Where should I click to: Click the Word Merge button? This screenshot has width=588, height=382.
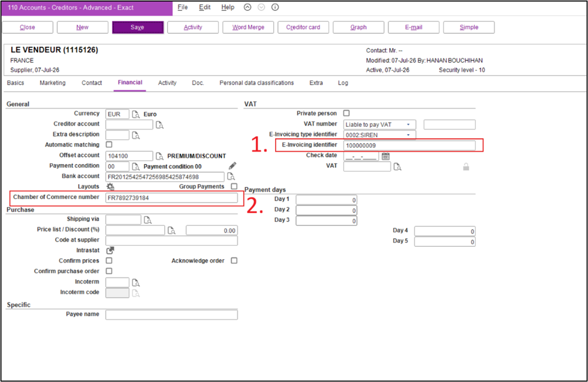pyautogui.click(x=248, y=28)
